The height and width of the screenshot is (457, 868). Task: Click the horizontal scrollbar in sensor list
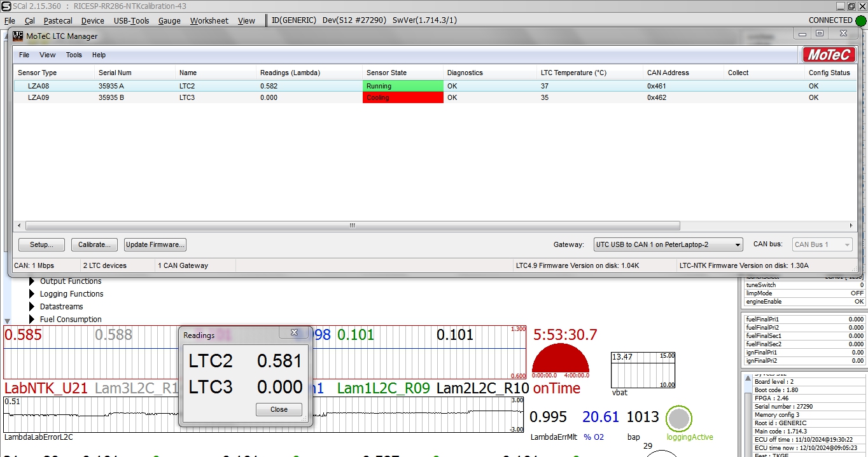point(353,226)
